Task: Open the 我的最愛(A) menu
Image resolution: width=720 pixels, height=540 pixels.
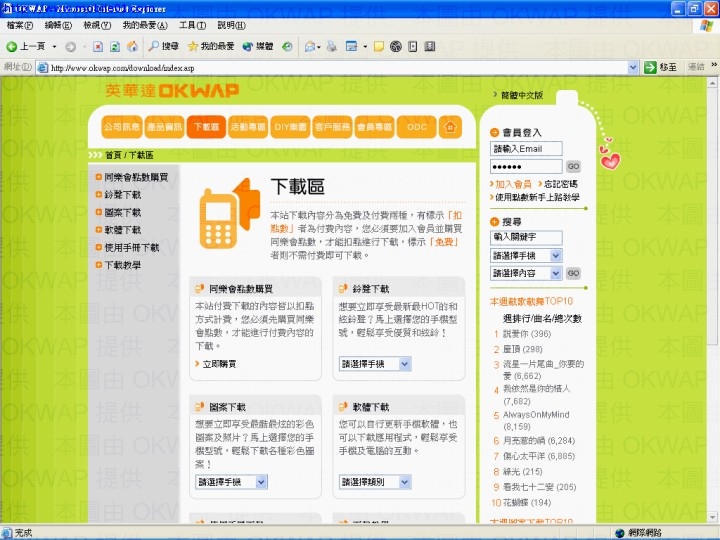Action: (x=145, y=25)
